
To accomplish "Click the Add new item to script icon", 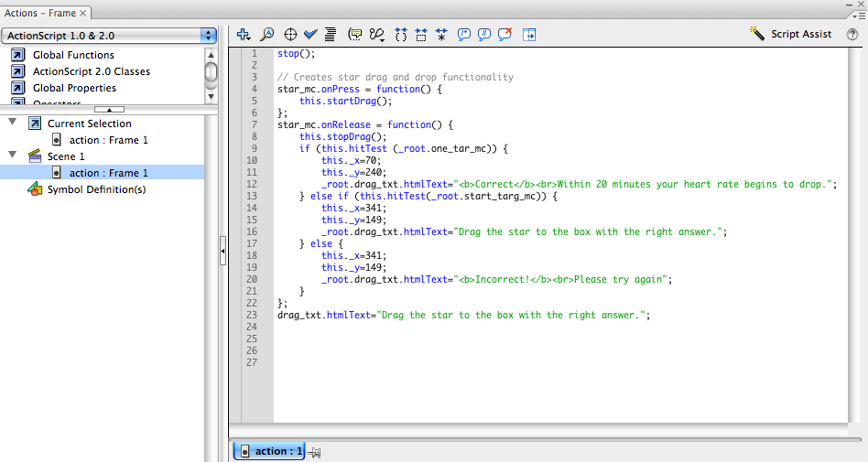I will coord(243,34).
